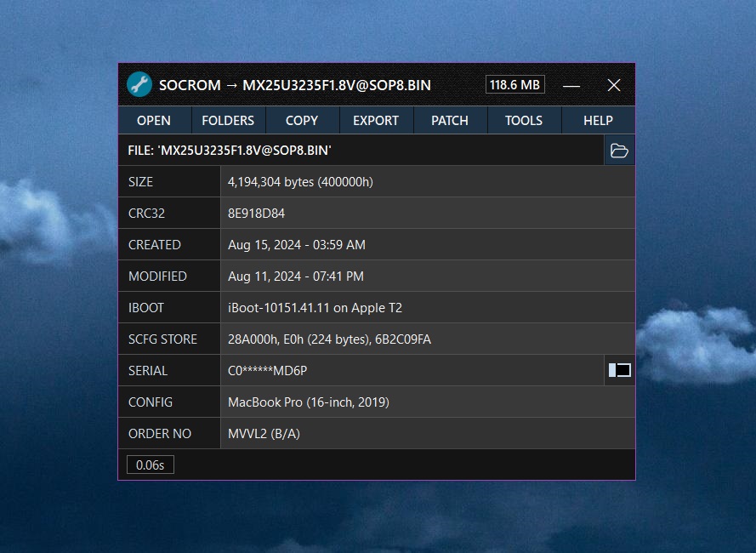
Task: Click the IBOOT row label
Action: click(146, 308)
